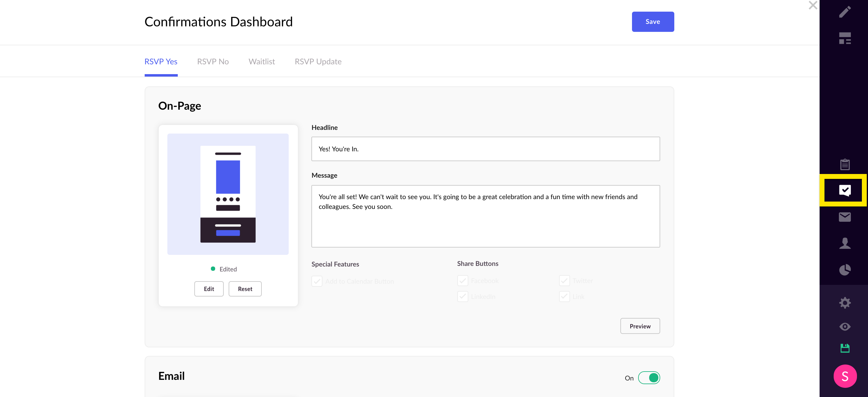Switch to the RSVP No tab
The width and height of the screenshot is (868, 397).
[x=213, y=62]
